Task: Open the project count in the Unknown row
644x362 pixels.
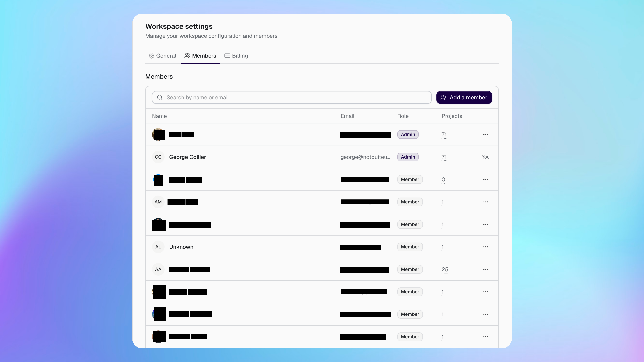Action: pyautogui.click(x=442, y=247)
